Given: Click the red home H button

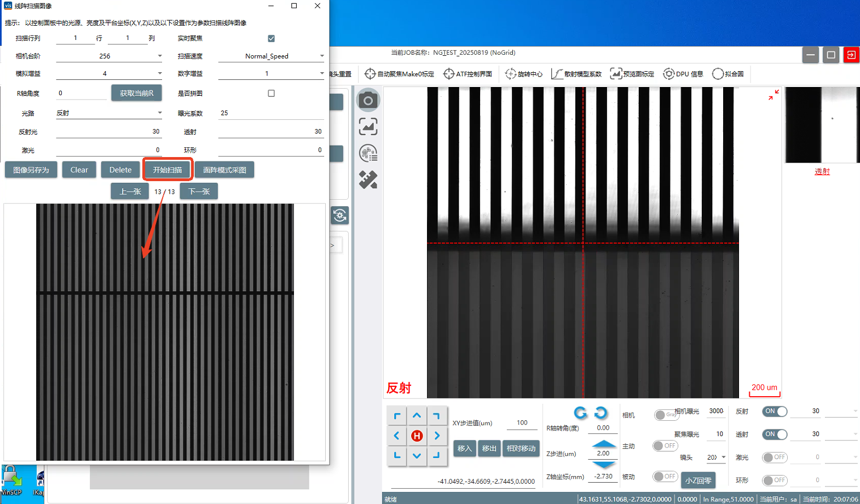Looking at the screenshot, I should (417, 436).
